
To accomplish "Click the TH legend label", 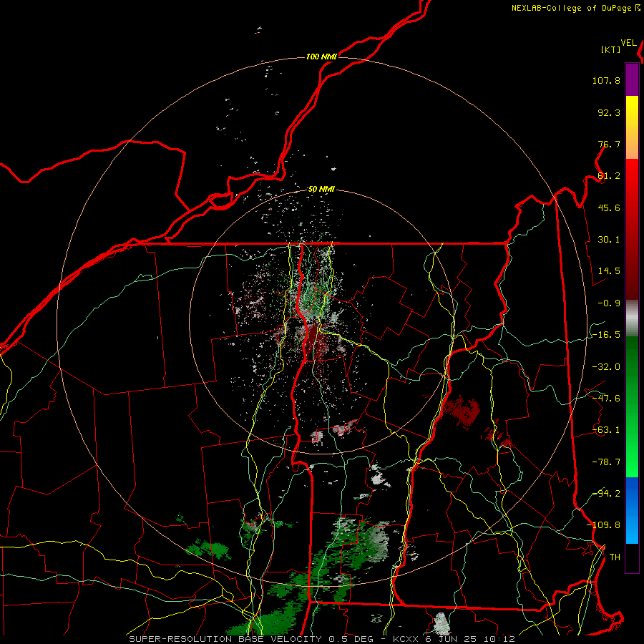I will tap(615, 557).
